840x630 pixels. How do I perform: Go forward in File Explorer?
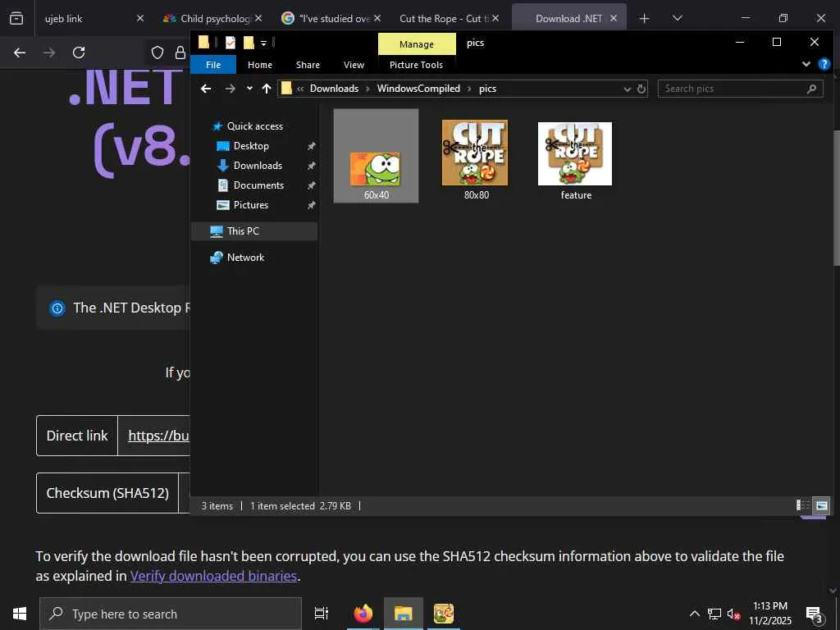pyautogui.click(x=230, y=89)
